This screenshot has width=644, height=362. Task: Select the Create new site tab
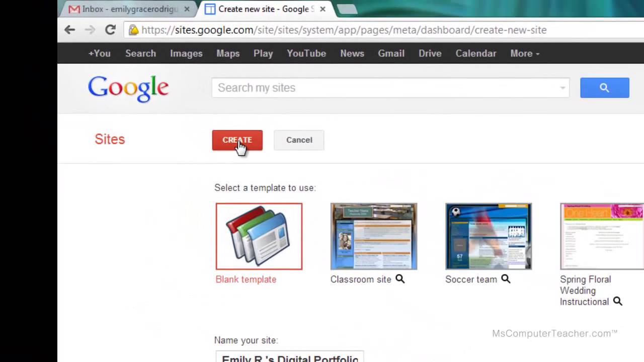pos(266,9)
